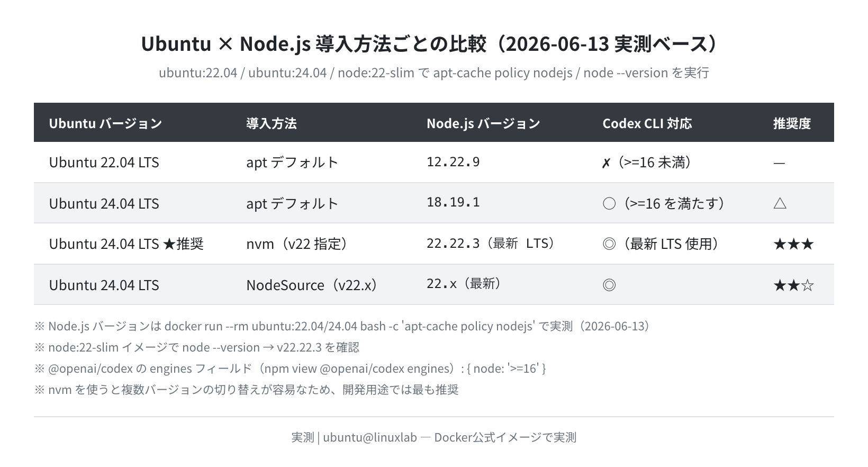
Task: Select the version value '18.19.1'
Action: tap(453, 202)
